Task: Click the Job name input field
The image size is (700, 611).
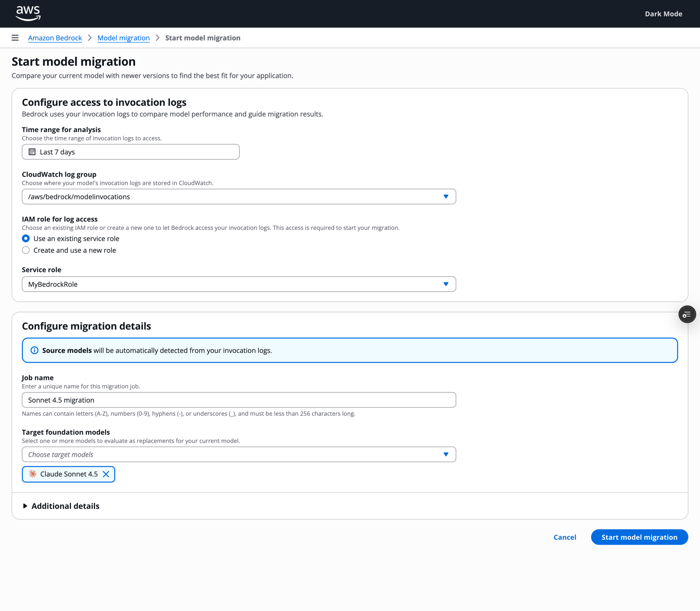Action: 239,400
